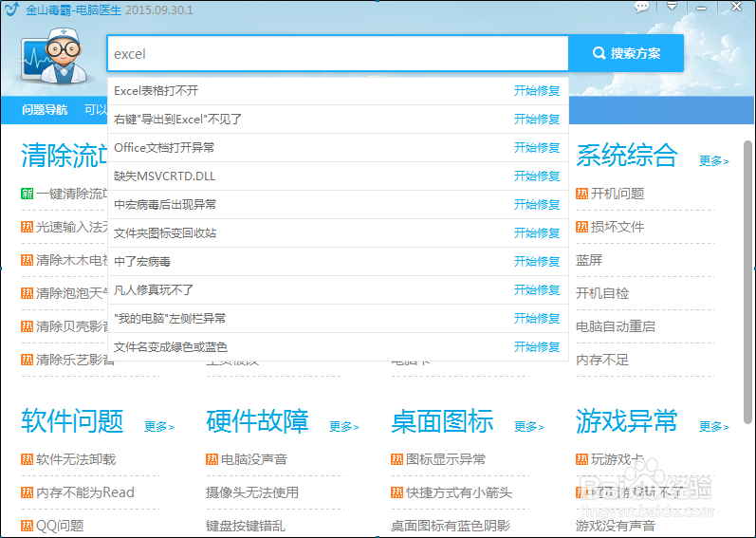Click the doctor mascot avatar

click(x=54, y=55)
